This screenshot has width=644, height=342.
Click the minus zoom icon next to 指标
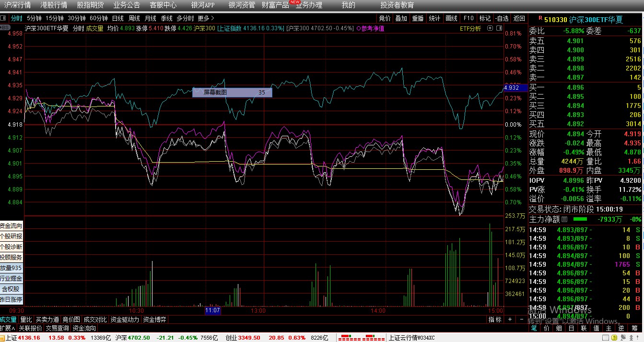click(x=521, y=319)
